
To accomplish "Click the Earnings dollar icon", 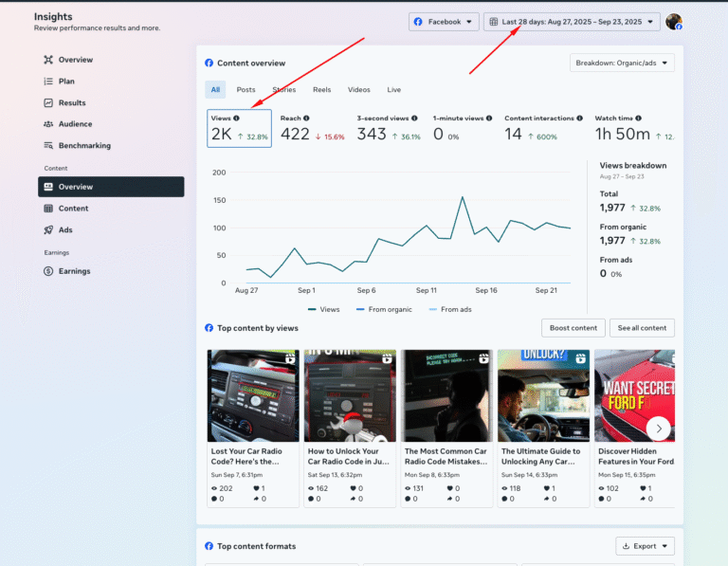I will pyautogui.click(x=48, y=271).
